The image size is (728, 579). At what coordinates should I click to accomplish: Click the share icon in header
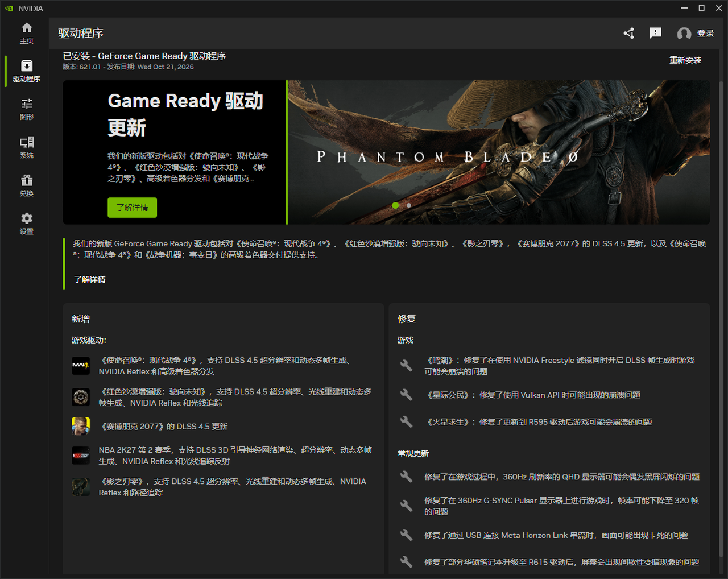point(628,33)
